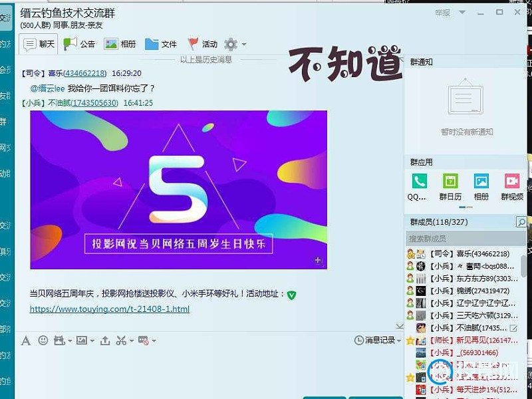Expand the 消息记录 dropdown arrow
This screenshot has width=532, height=399.
point(399,340)
